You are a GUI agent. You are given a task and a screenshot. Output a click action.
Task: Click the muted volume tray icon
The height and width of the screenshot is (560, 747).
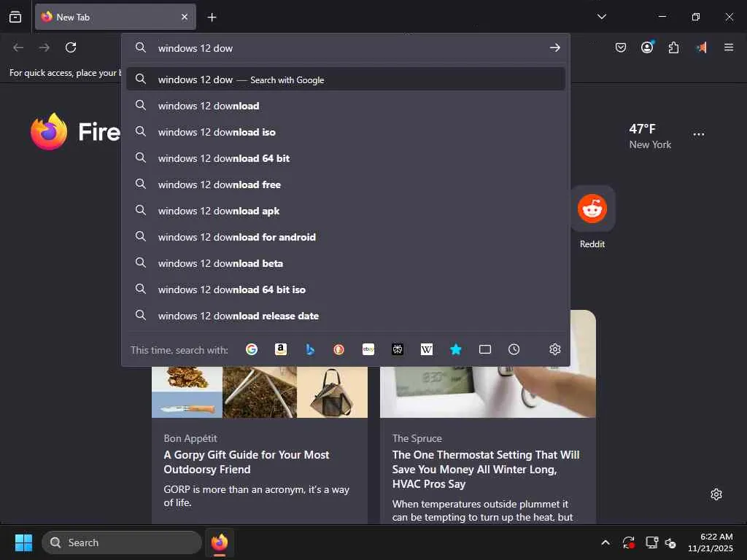(x=670, y=542)
